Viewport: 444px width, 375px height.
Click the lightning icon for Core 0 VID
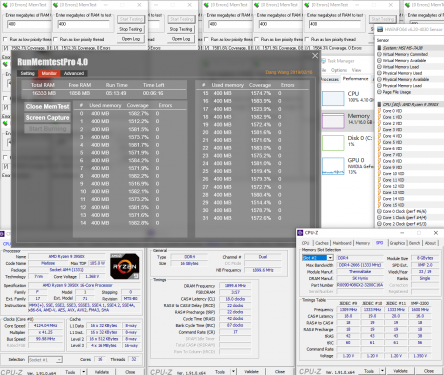tap(379, 111)
